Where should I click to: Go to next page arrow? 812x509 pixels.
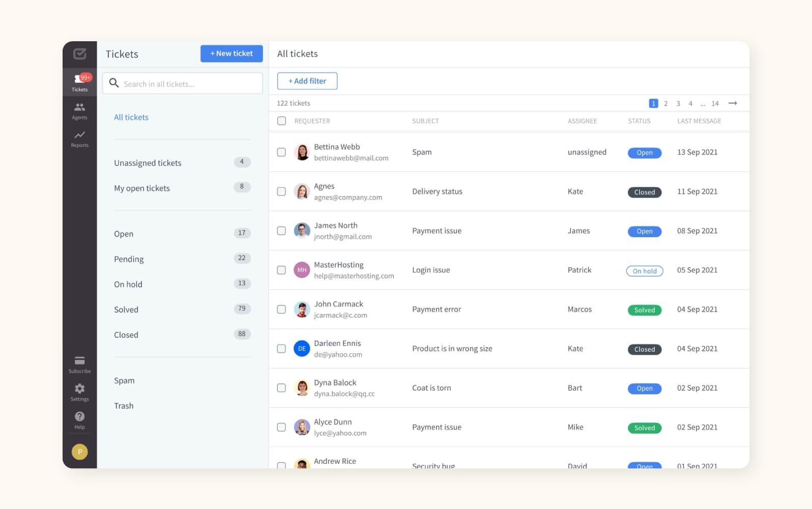tap(733, 103)
